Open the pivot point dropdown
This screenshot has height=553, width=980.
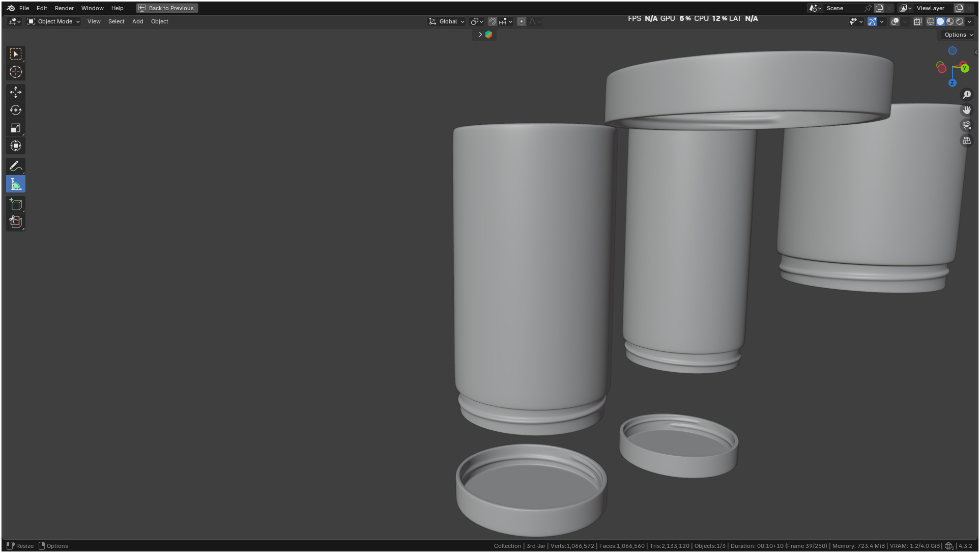(x=477, y=21)
